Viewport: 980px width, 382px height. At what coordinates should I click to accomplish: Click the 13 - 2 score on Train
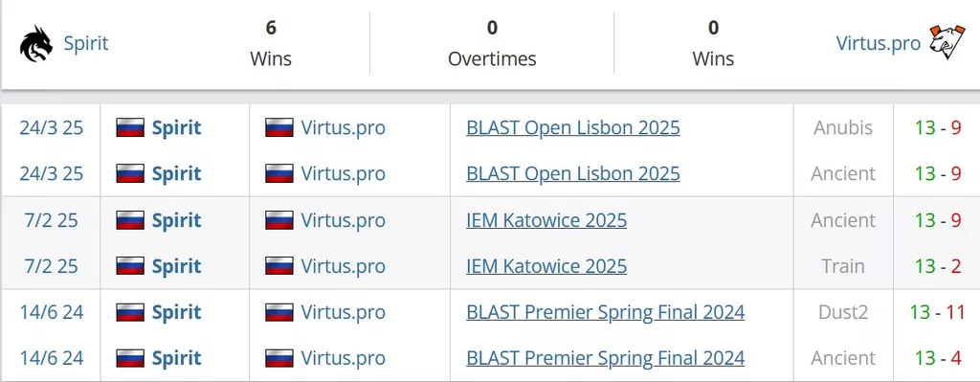pyautogui.click(x=938, y=266)
